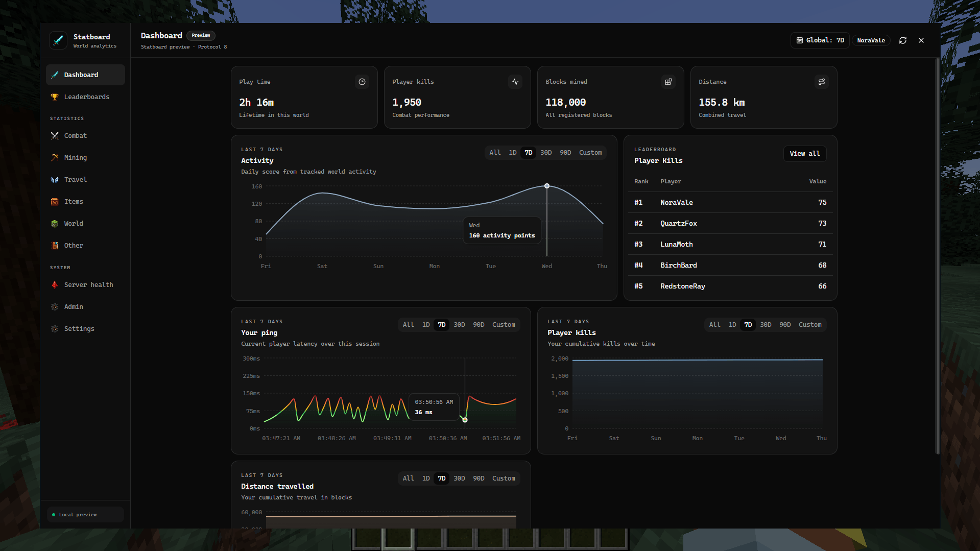Click the Distance 155.8 km card
The width and height of the screenshot is (980, 551).
tap(764, 97)
